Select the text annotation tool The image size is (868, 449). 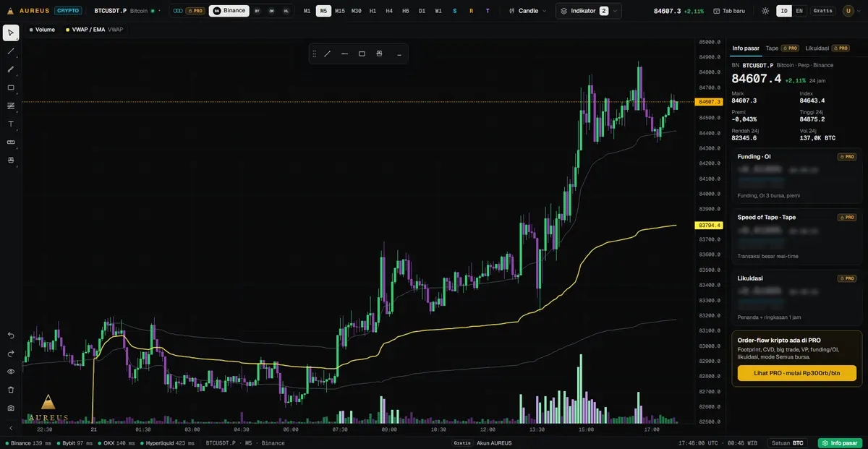click(x=11, y=124)
